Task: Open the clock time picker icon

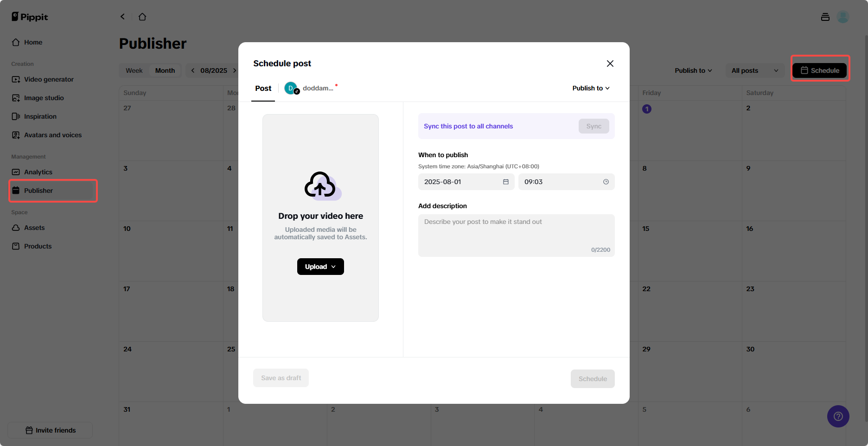Action: pos(606,182)
